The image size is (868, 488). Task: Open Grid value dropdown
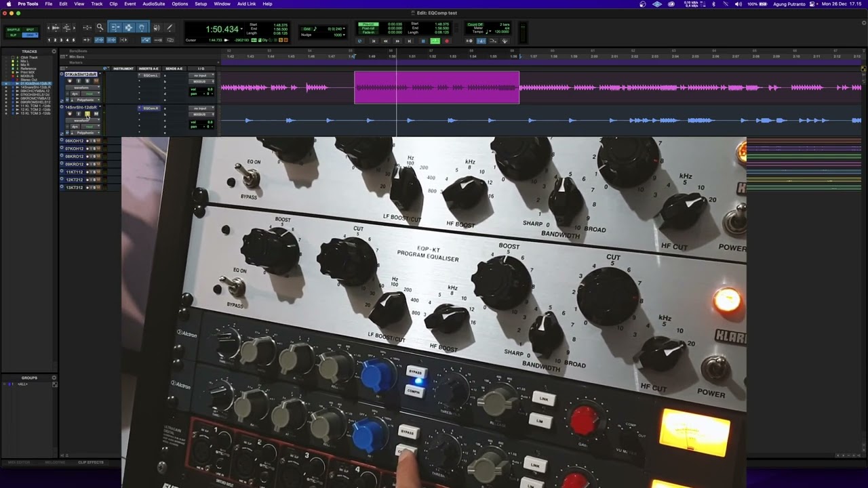pyautogui.click(x=344, y=28)
